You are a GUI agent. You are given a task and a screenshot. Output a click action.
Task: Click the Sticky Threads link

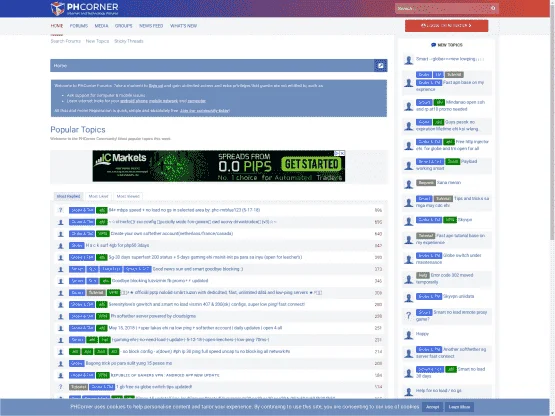pos(129,41)
